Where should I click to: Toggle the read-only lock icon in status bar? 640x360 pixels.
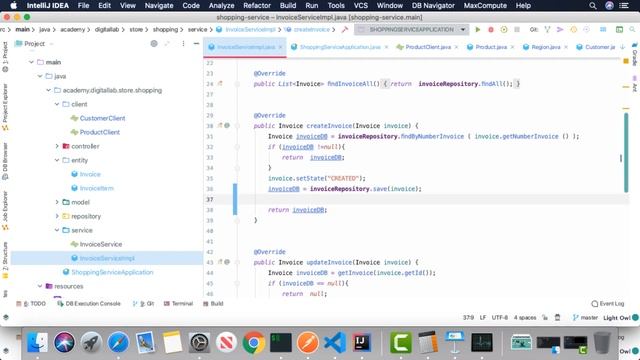545,318
